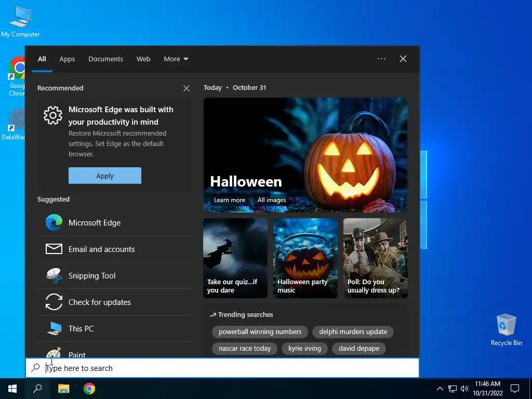Select the My Computer desktop icon
The width and height of the screenshot is (532, 399).
click(20, 22)
